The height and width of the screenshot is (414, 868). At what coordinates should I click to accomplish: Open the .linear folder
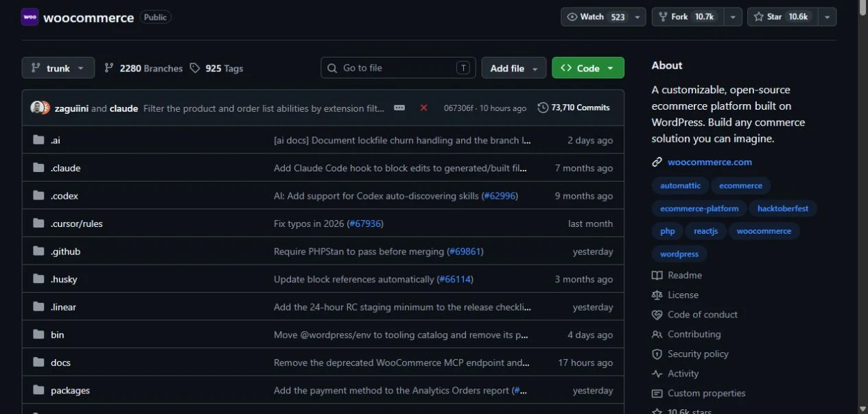coord(64,307)
